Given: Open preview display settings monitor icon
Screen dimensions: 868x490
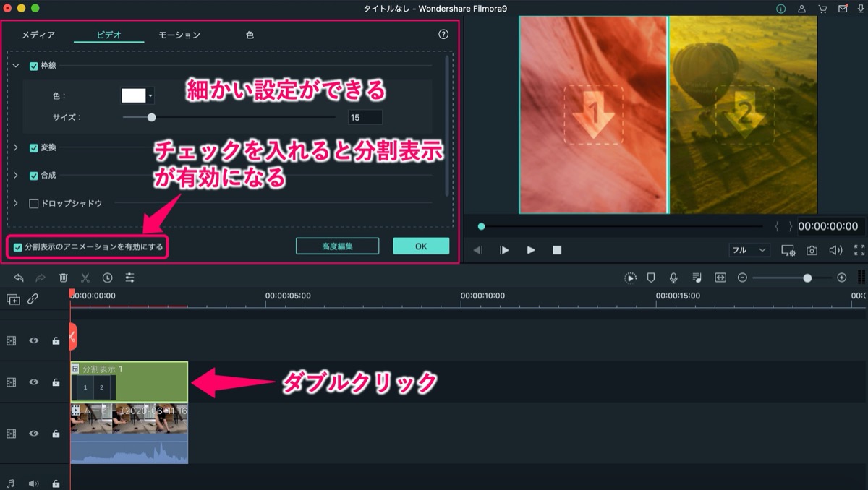Looking at the screenshot, I should click(x=788, y=250).
